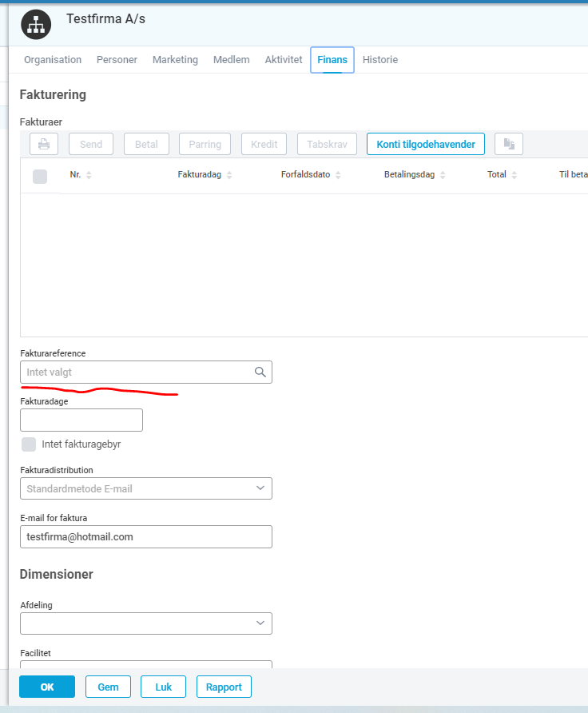Viewport: 588px width, 713px height.
Task: Click the Konti tilgodehavender button
Action: tap(426, 144)
